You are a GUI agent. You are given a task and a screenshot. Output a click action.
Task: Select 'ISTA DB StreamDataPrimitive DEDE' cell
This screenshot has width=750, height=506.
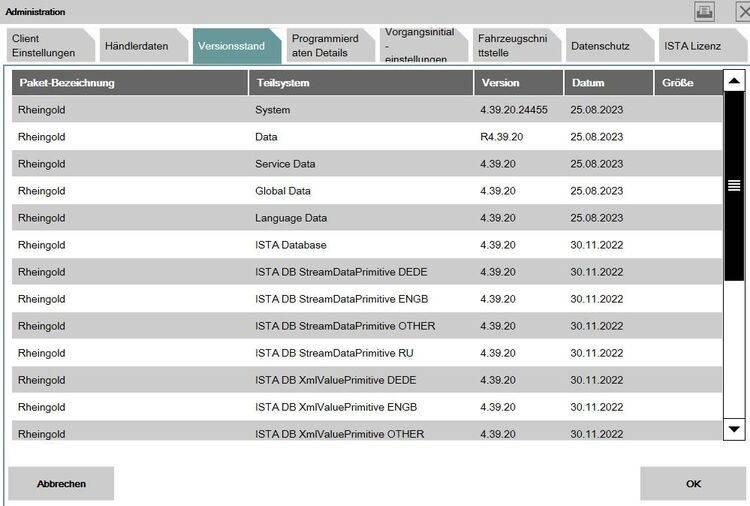tap(341, 272)
